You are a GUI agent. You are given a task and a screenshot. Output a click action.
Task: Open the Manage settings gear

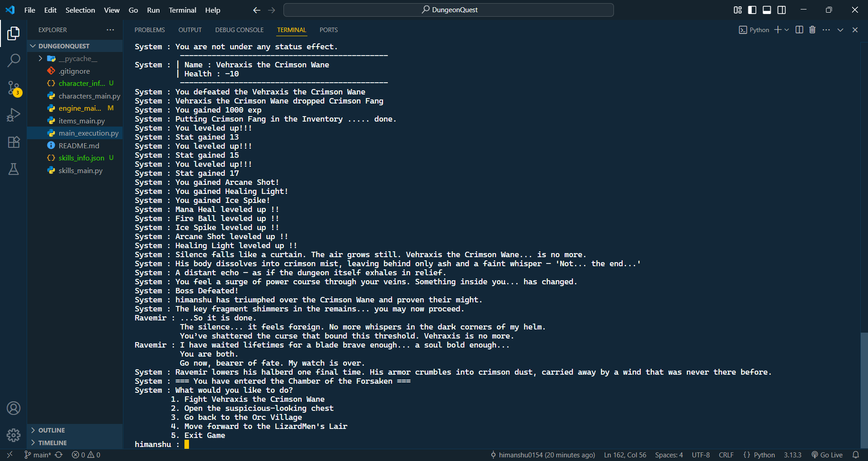pos(14,435)
